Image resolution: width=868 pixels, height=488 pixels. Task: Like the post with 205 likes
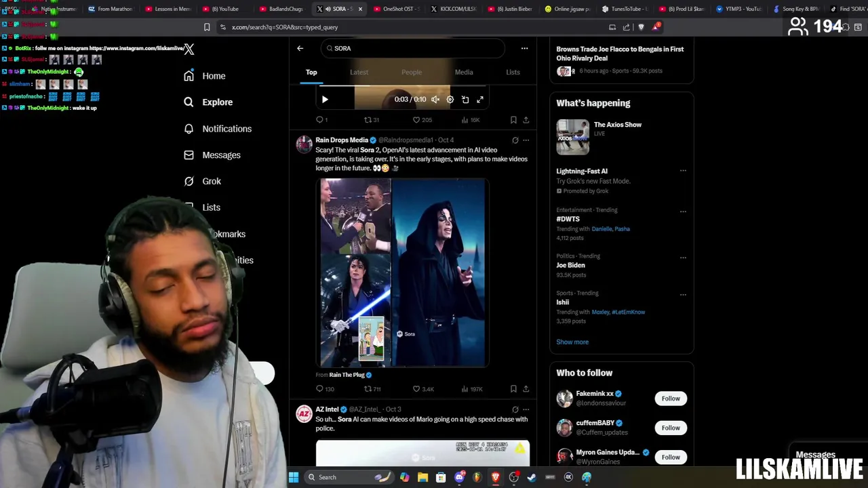(x=422, y=120)
